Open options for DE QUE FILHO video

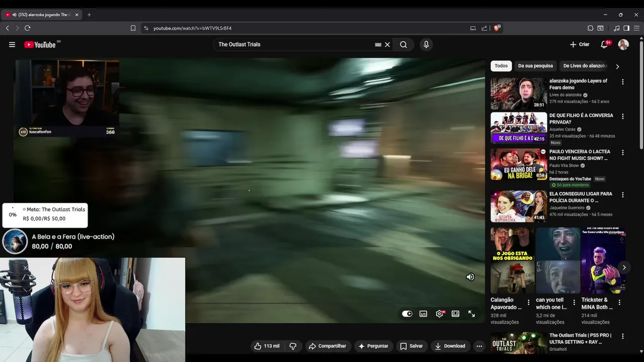click(623, 117)
